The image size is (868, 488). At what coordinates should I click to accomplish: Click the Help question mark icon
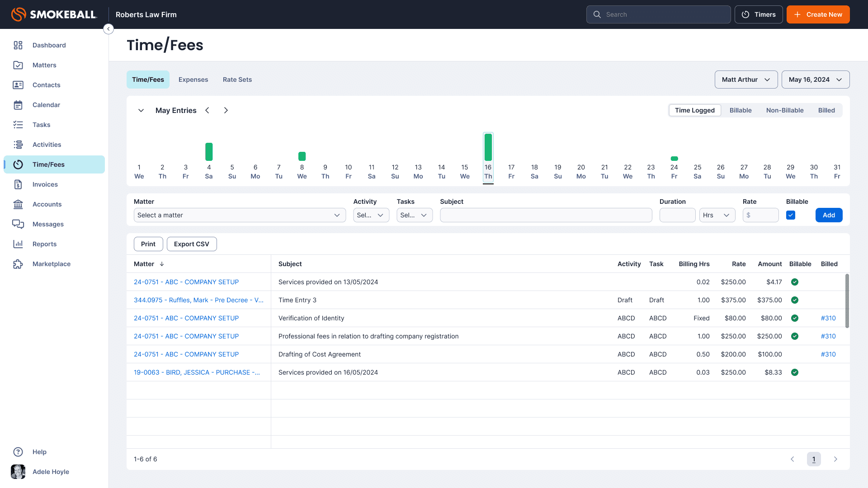click(x=18, y=452)
